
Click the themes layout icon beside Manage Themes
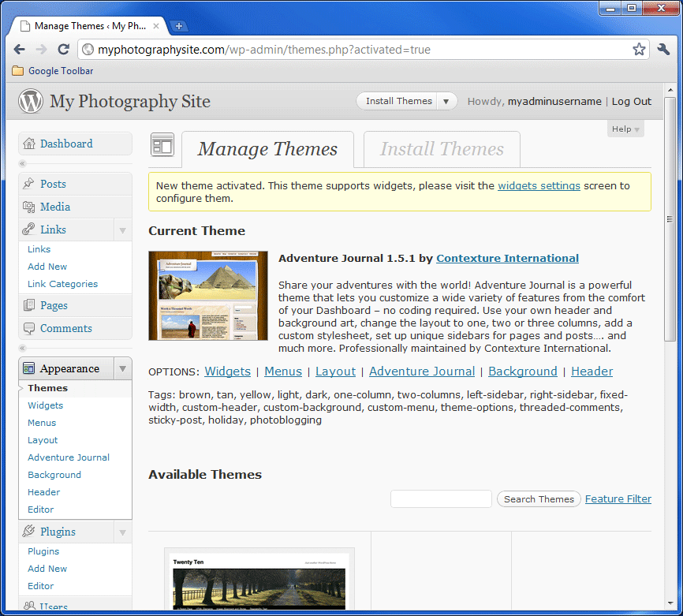(162, 144)
